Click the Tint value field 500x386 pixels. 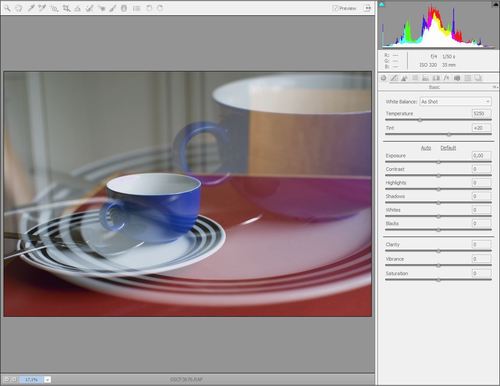[x=482, y=128]
